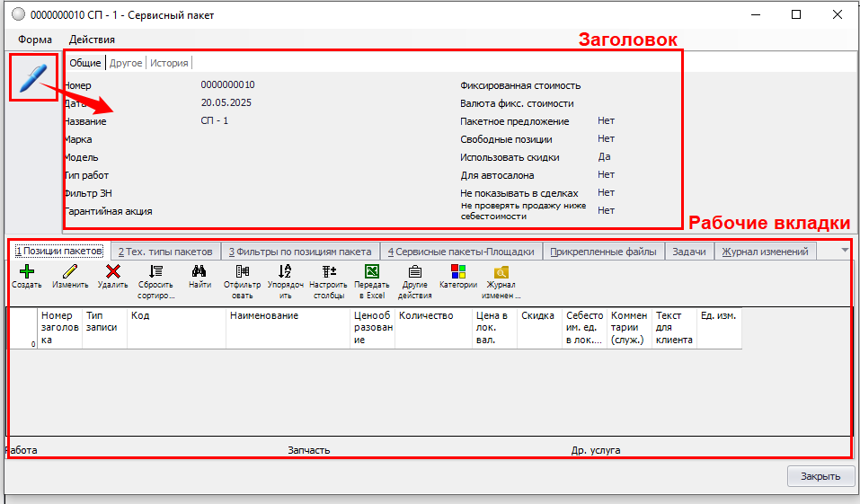Open Журнал изменений toolbar icon

pyautogui.click(x=501, y=271)
